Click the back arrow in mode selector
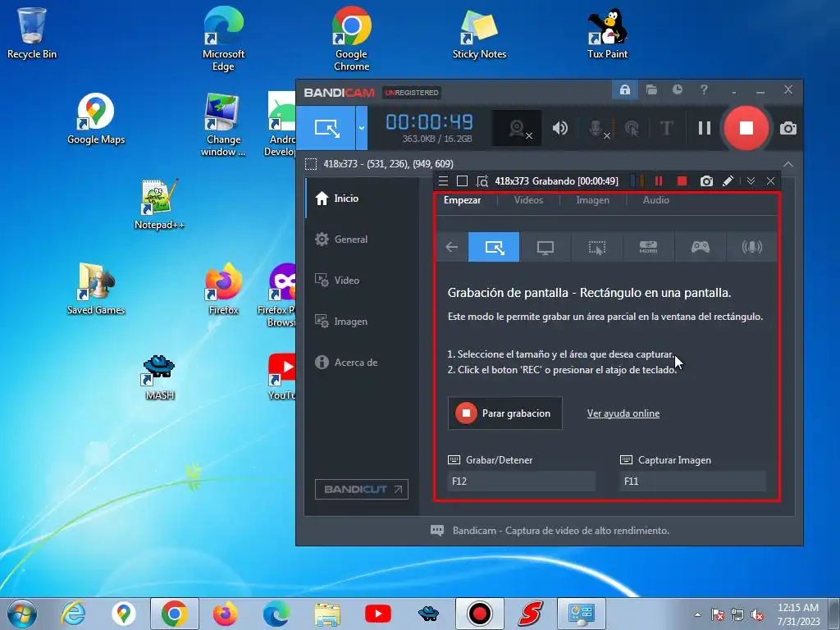This screenshot has height=630, width=840. click(x=452, y=247)
